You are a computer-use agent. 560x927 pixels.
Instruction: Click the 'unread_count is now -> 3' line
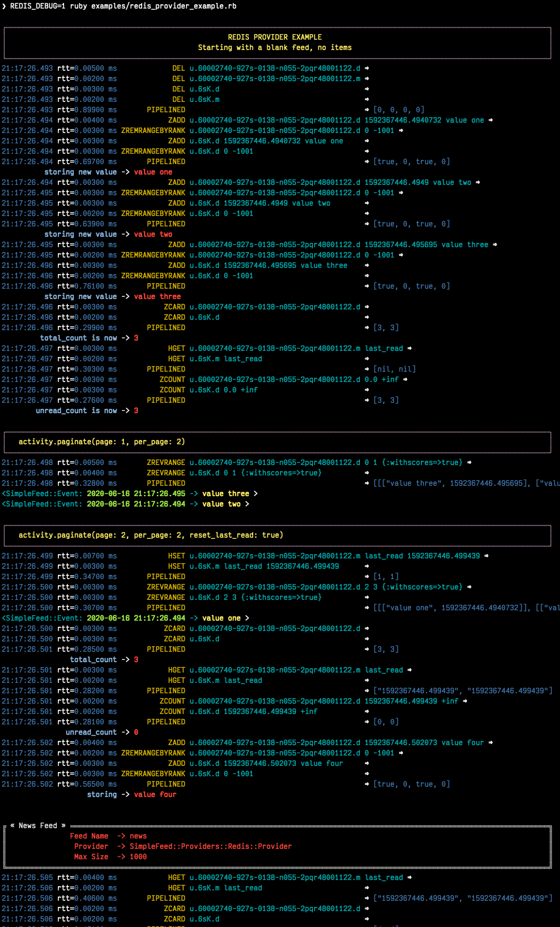(87, 411)
